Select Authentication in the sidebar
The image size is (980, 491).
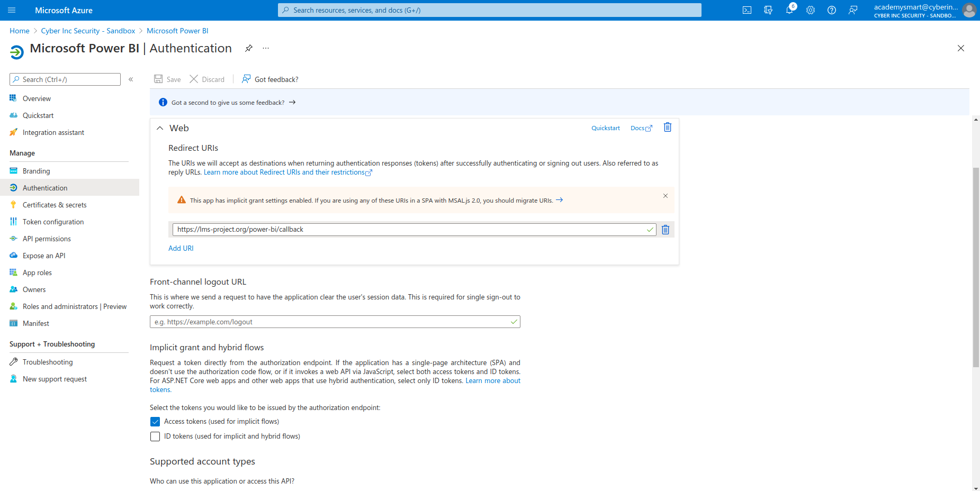tap(69, 188)
